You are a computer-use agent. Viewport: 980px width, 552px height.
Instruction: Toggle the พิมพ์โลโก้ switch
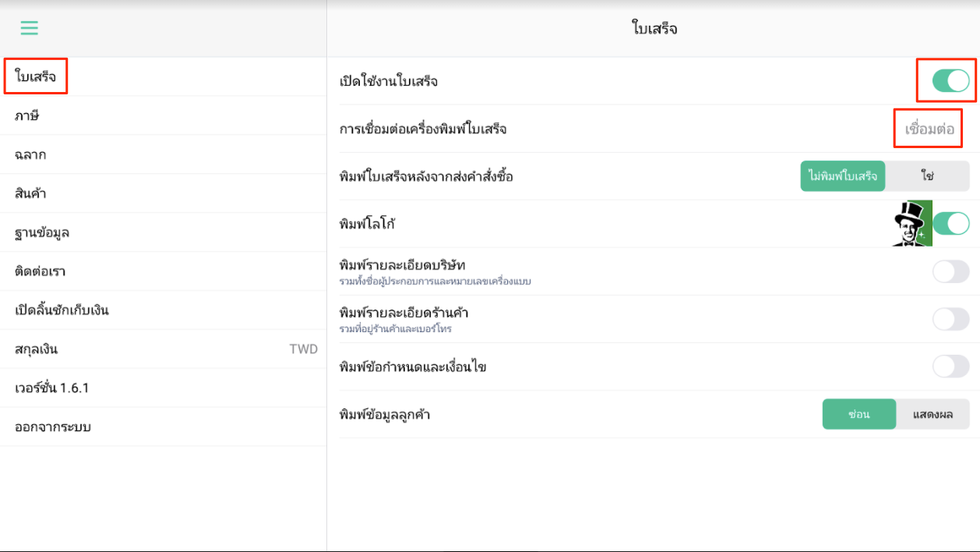coord(951,224)
